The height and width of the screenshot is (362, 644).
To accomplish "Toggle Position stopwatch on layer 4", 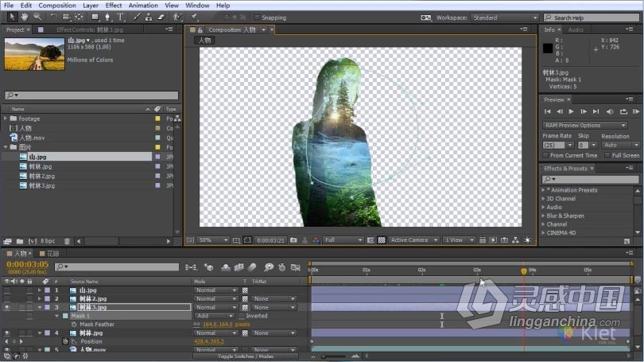I will 65,341.
